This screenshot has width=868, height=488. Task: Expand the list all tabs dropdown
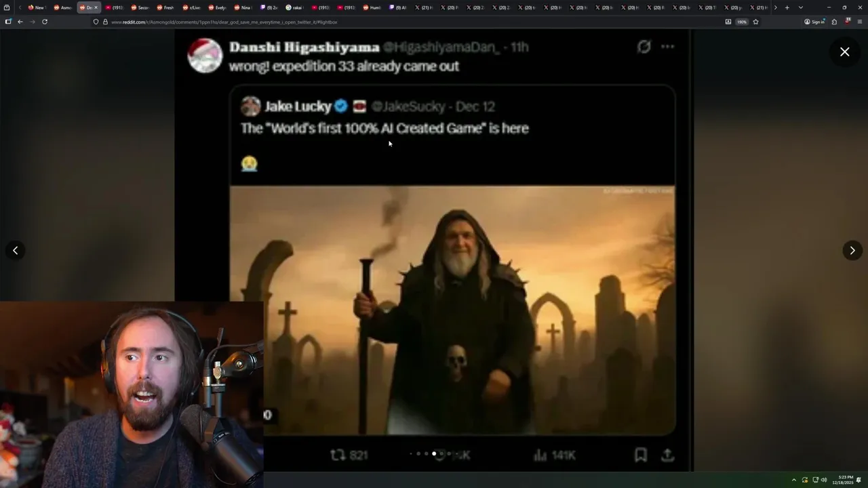pyautogui.click(x=801, y=7)
